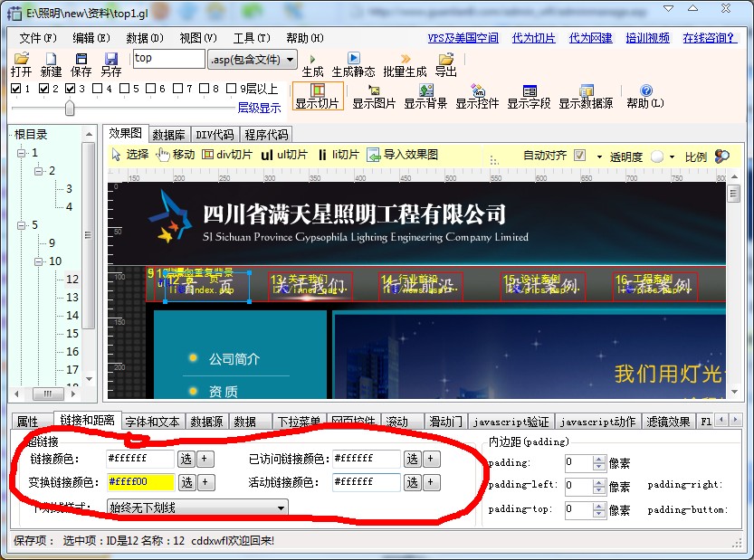This screenshot has height=560, width=754.
Task: Click 选 button for 链接颜色
Action: pyautogui.click(x=186, y=459)
